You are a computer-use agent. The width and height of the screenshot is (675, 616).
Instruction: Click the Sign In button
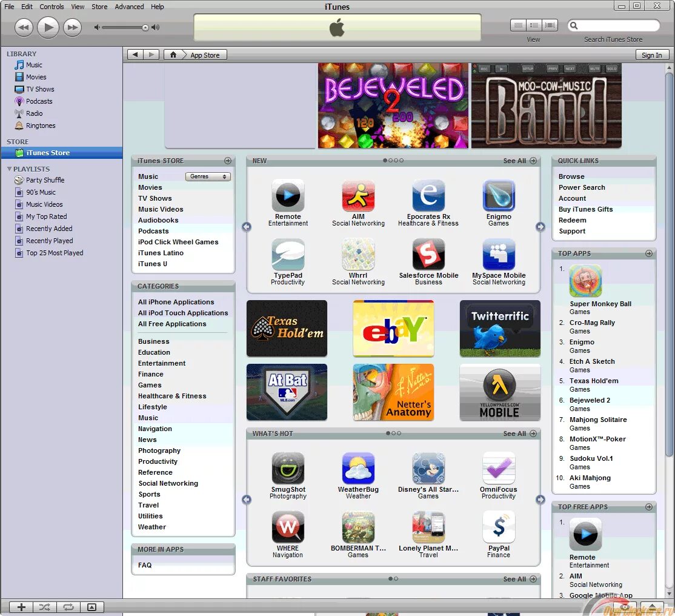pyautogui.click(x=651, y=55)
